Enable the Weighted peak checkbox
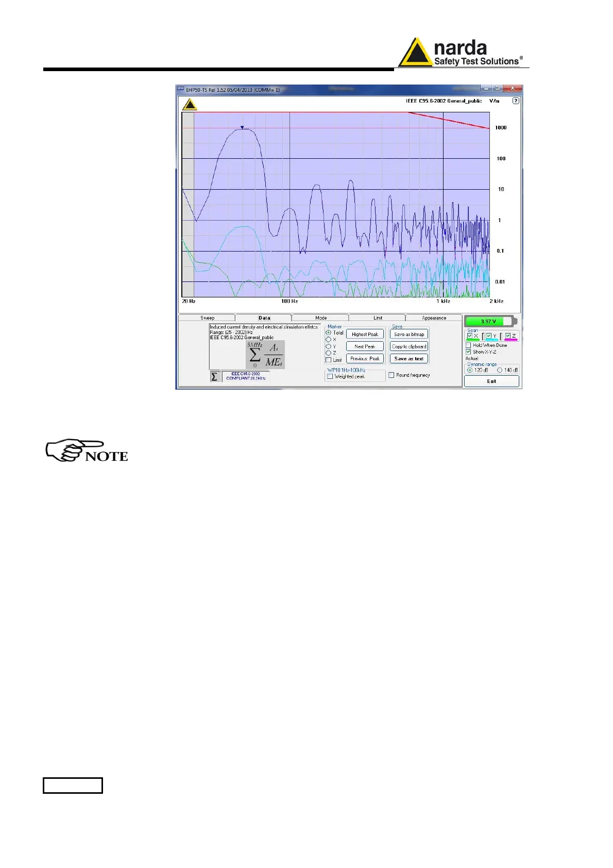Screen dimensions: 613x868 point(330,376)
